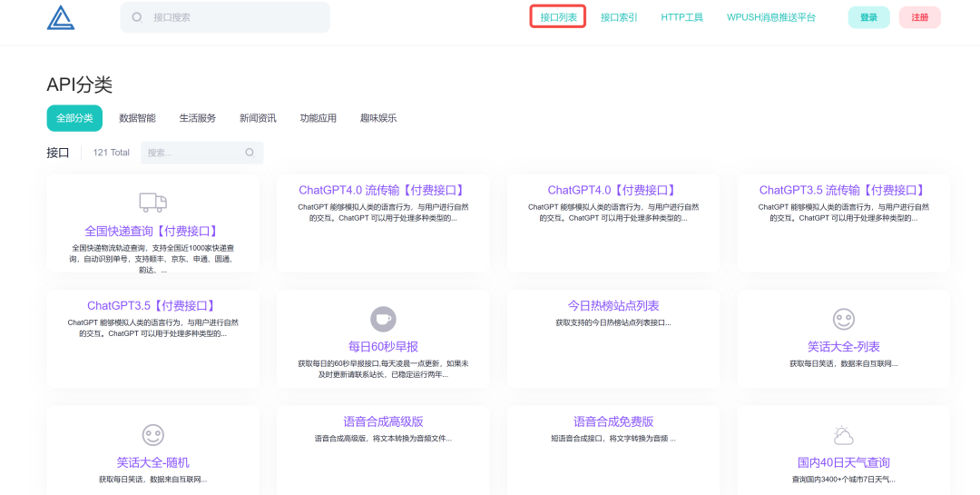Click the coffee cup icon for 每日60秒早报
The image size is (980, 495).
click(383, 319)
